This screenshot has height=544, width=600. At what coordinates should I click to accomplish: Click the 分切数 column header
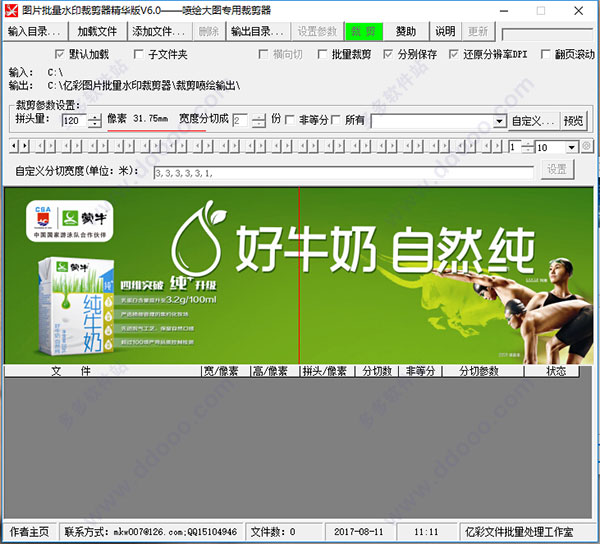coord(377,371)
